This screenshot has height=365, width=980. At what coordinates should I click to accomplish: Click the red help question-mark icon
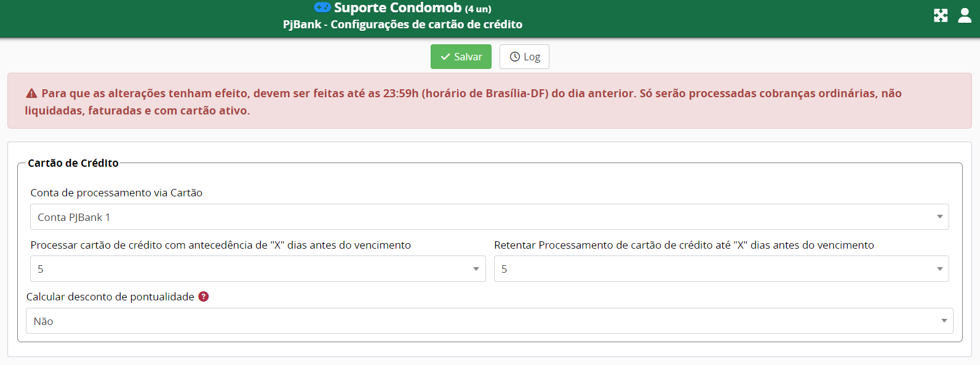pos(204,297)
